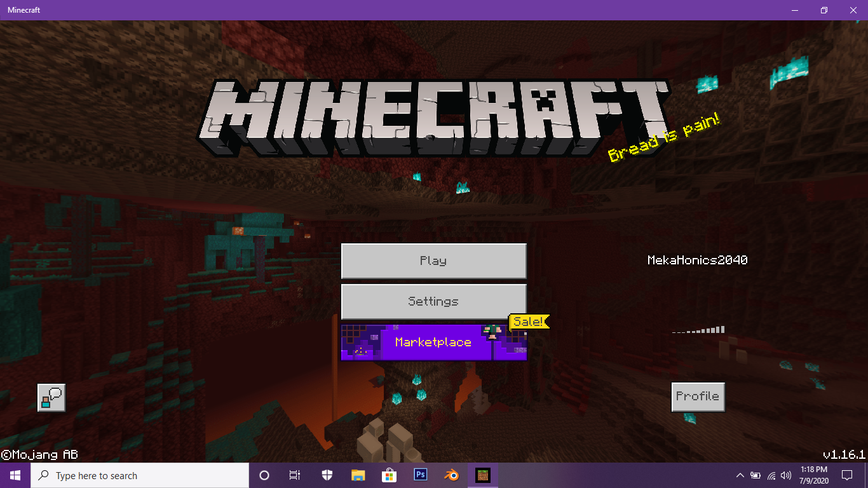Launch Photoshop from the taskbar
Image resolution: width=868 pixels, height=488 pixels.
pyautogui.click(x=420, y=475)
